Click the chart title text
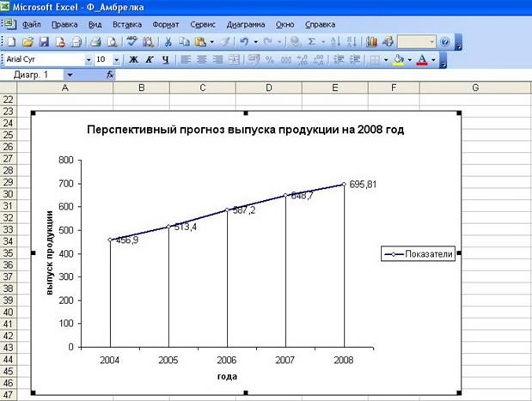Viewport: 532px width, 401px height. point(245,131)
